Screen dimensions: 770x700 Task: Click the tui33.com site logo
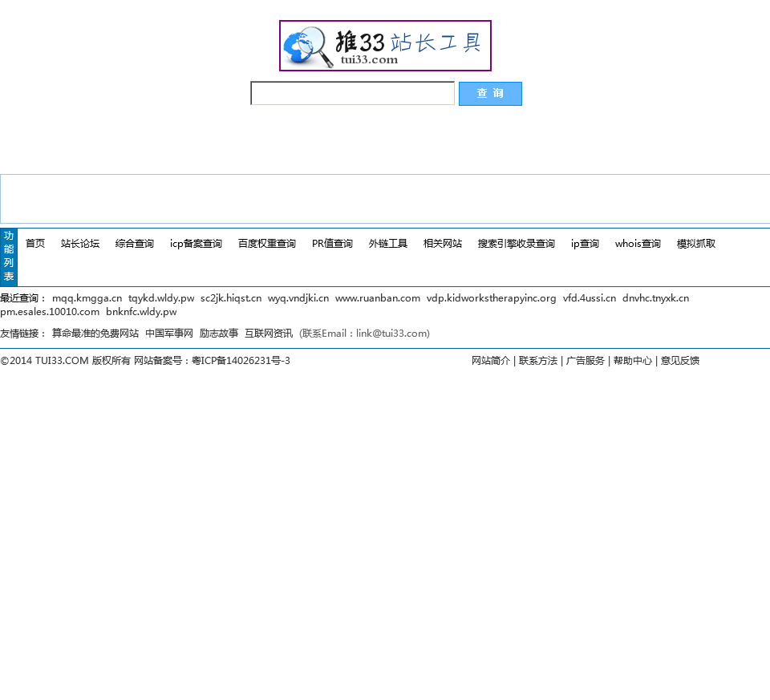pos(385,46)
